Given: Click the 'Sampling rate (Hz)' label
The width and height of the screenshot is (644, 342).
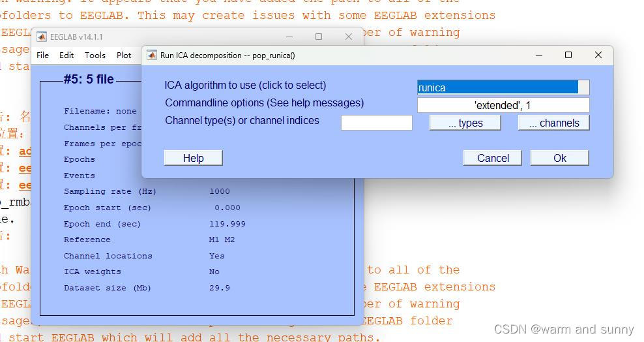Looking at the screenshot, I should (x=110, y=191).
